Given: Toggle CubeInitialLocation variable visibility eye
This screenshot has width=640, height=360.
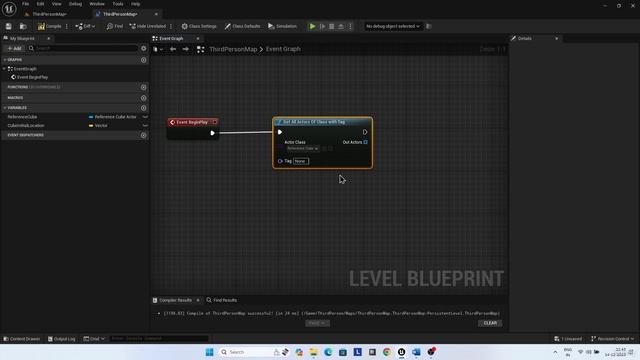Looking at the screenshot, I should [x=145, y=126].
